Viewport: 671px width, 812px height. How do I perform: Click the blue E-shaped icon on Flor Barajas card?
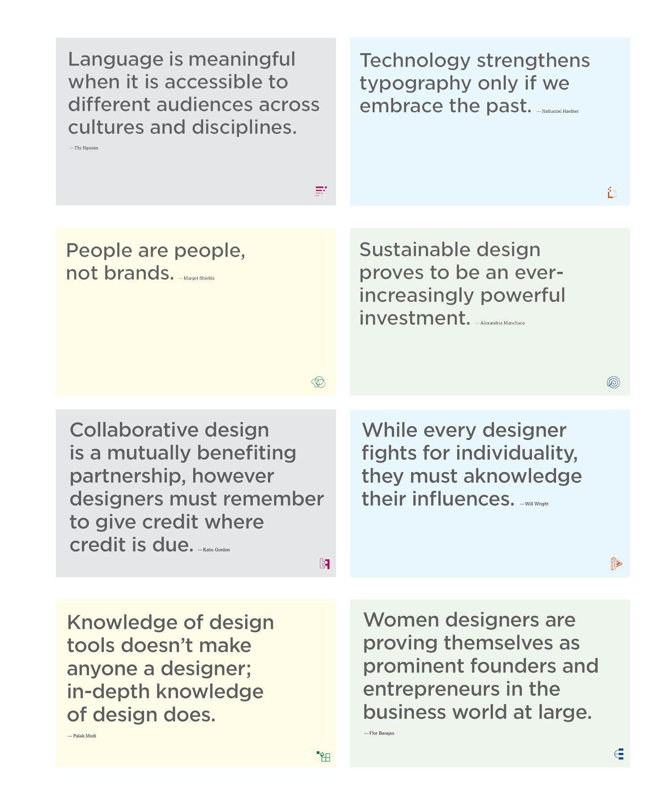click(x=619, y=754)
